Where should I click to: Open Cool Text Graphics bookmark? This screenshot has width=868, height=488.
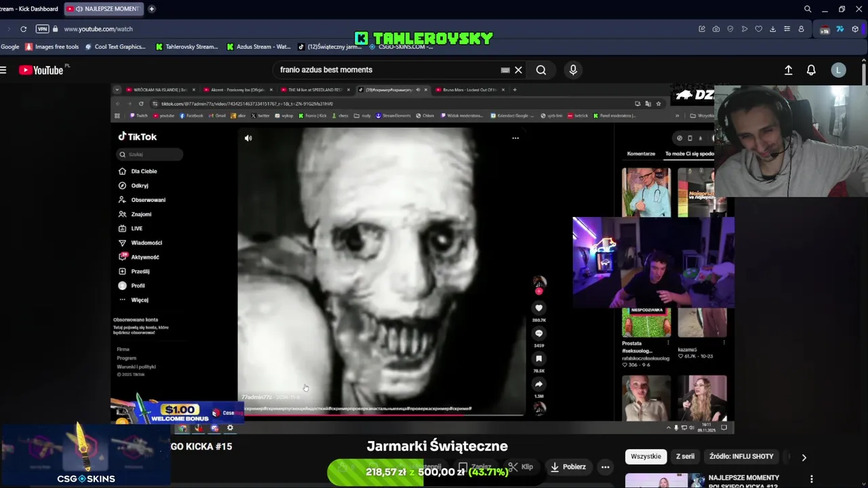click(x=115, y=47)
